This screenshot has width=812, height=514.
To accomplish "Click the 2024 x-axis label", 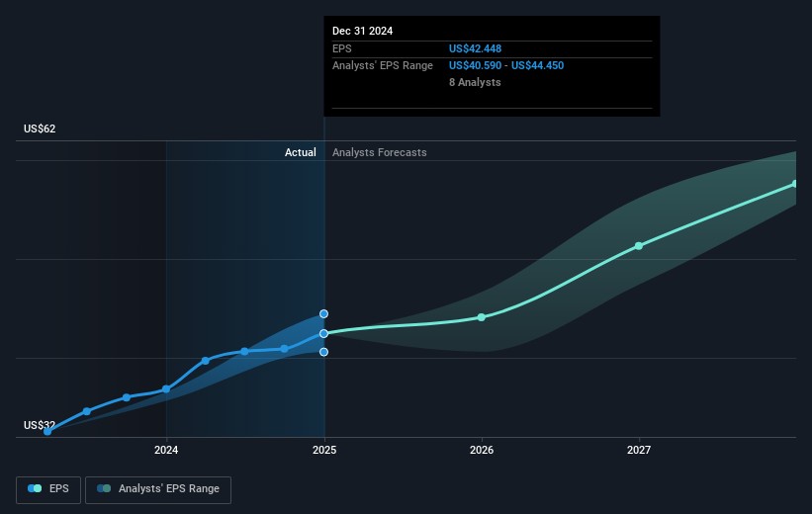I will click(166, 450).
